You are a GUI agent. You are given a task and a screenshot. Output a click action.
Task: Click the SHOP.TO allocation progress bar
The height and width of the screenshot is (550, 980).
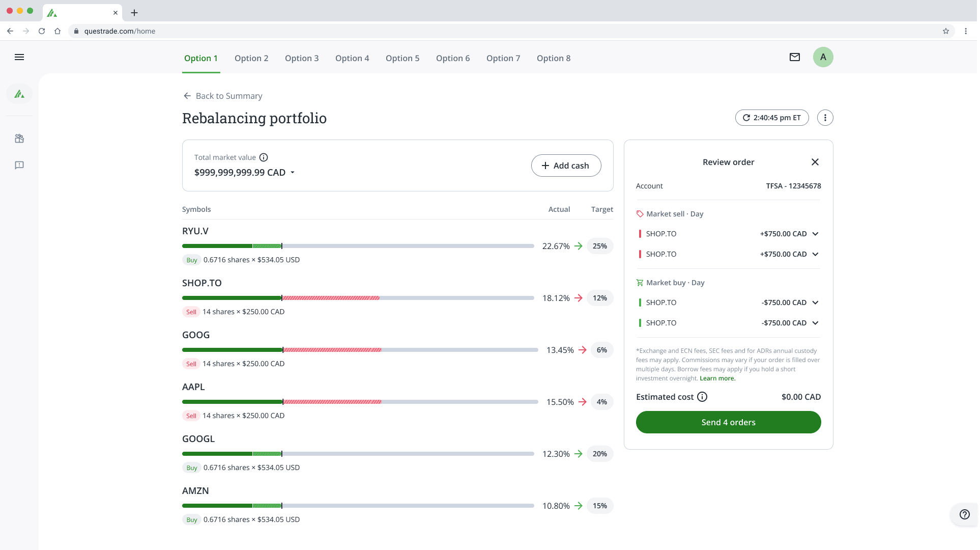358,298
